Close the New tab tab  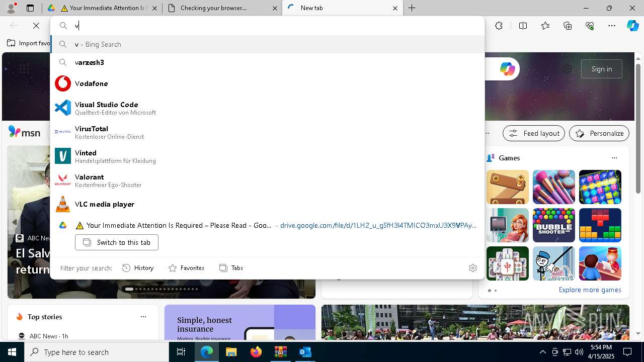pyautogui.click(x=395, y=8)
